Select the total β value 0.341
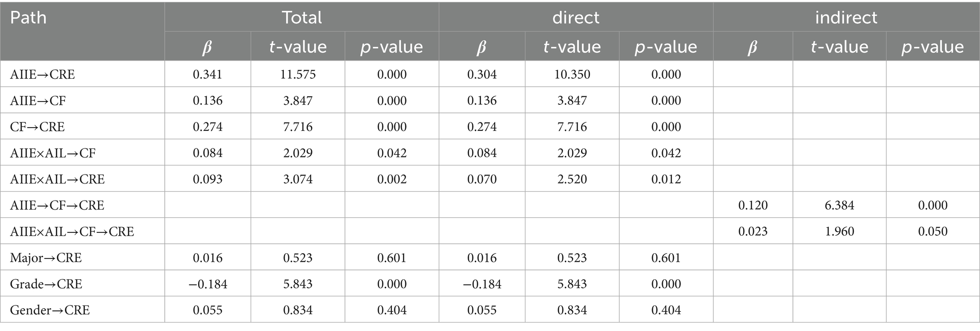 coord(208,74)
